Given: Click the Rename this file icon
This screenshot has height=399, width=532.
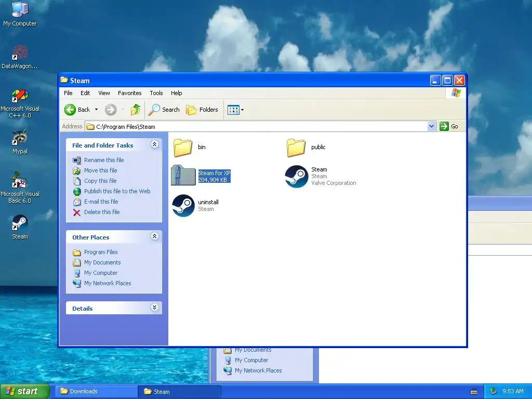Looking at the screenshot, I should pos(77,160).
